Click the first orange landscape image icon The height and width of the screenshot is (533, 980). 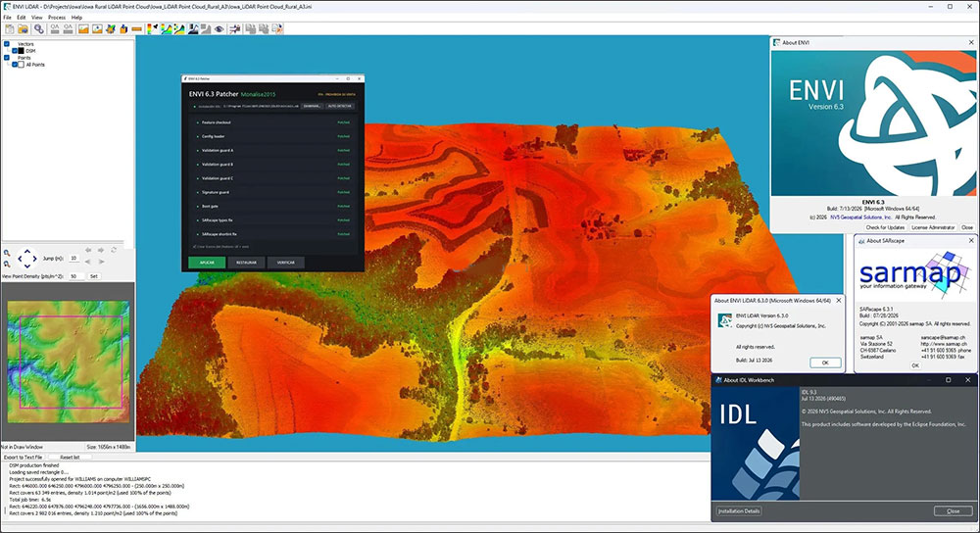pyautogui.click(x=83, y=28)
